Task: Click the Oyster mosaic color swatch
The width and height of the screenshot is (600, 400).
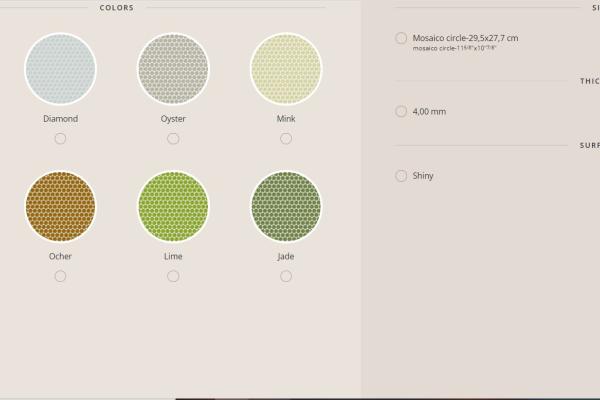Action: point(173,69)
